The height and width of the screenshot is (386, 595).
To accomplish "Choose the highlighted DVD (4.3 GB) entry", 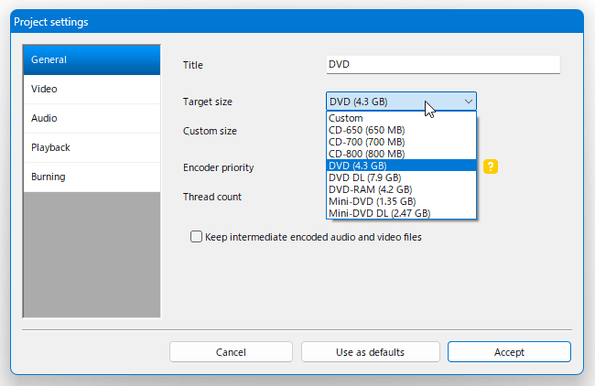I will click(401, 165).
